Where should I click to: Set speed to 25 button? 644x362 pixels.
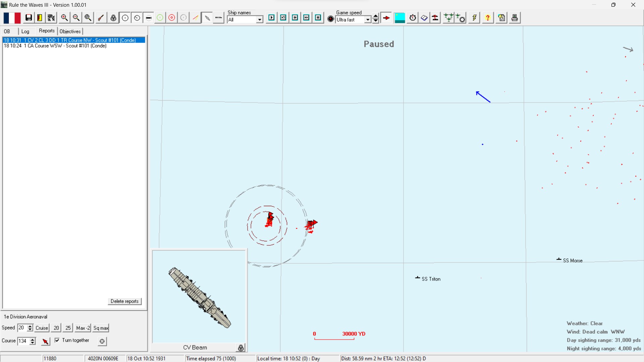tap(68, 328)
